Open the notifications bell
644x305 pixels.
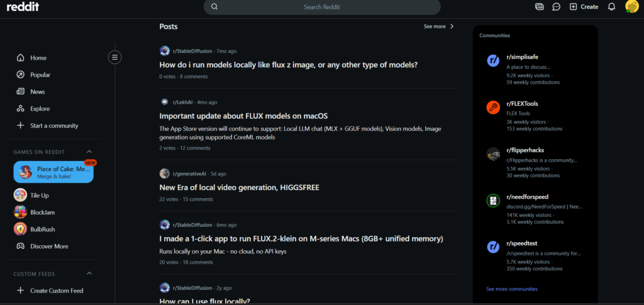[611, 6]
